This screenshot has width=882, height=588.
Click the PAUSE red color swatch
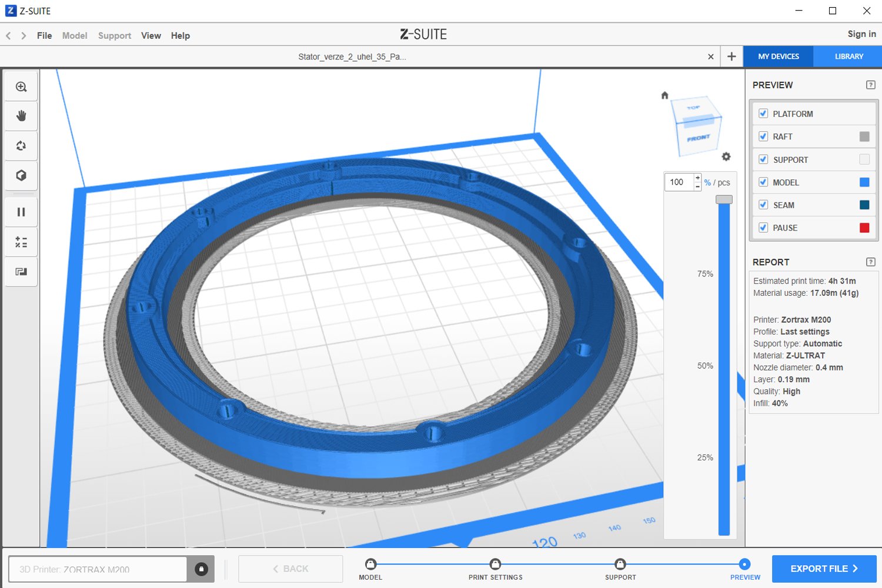coord(864,228)
